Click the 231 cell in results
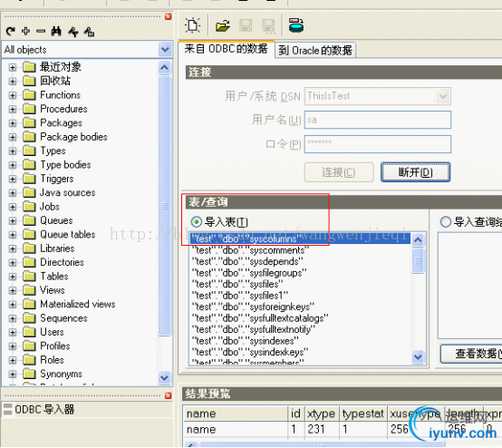The width and height of the screenshot is (502, 448). (x=322, y=429)
